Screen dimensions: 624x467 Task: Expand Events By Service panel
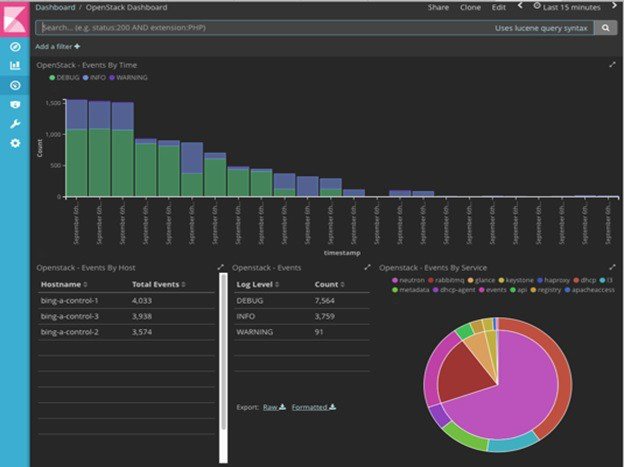click(x=612, y=267)
